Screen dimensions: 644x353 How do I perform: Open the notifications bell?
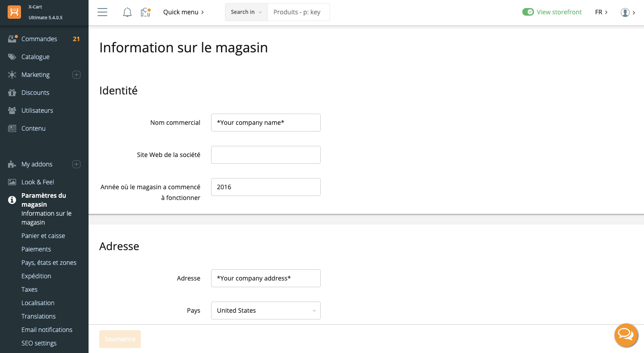(127, 12)
